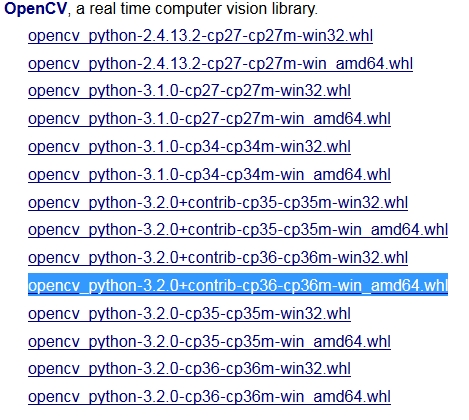Select 3.2.0+contrib cp36 win32 wheel link
The height and width of the screenshot is (420, 469).
pos(218,258)
